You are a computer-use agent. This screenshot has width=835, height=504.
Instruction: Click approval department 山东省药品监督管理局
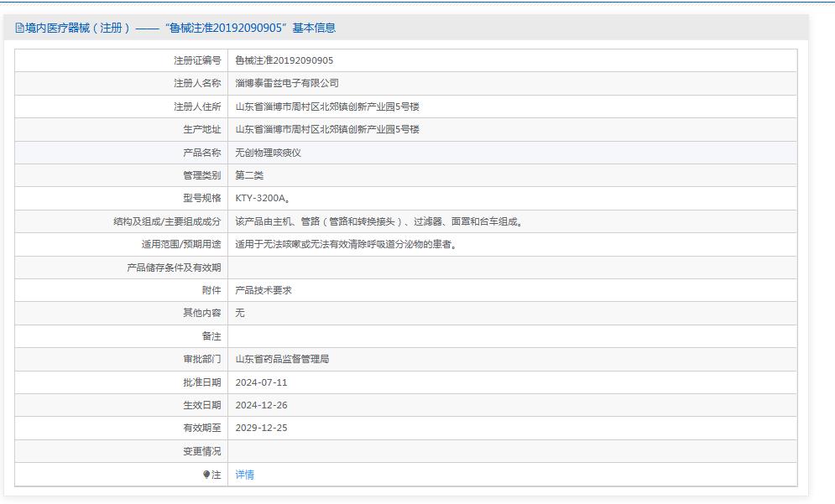pyautogui.click(x=282, y=359)
